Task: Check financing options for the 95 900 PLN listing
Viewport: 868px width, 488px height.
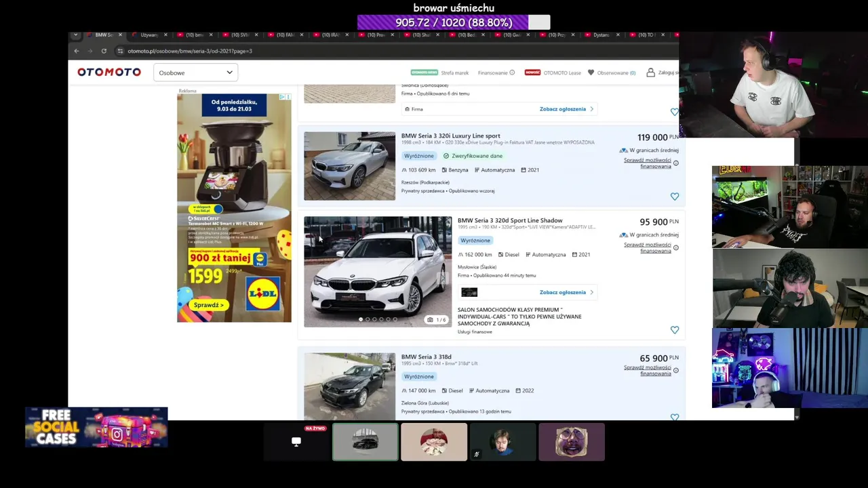Action: 648,248
